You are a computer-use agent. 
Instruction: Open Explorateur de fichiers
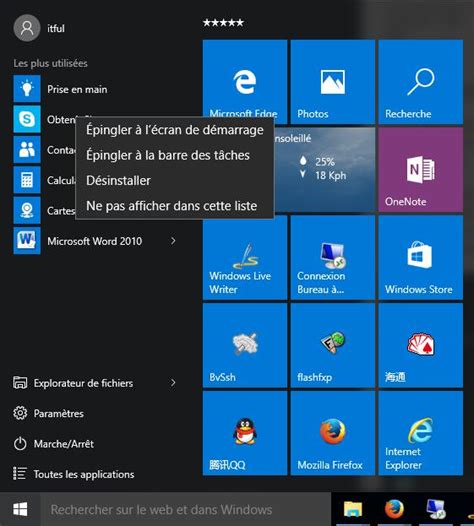click(83, 383)
